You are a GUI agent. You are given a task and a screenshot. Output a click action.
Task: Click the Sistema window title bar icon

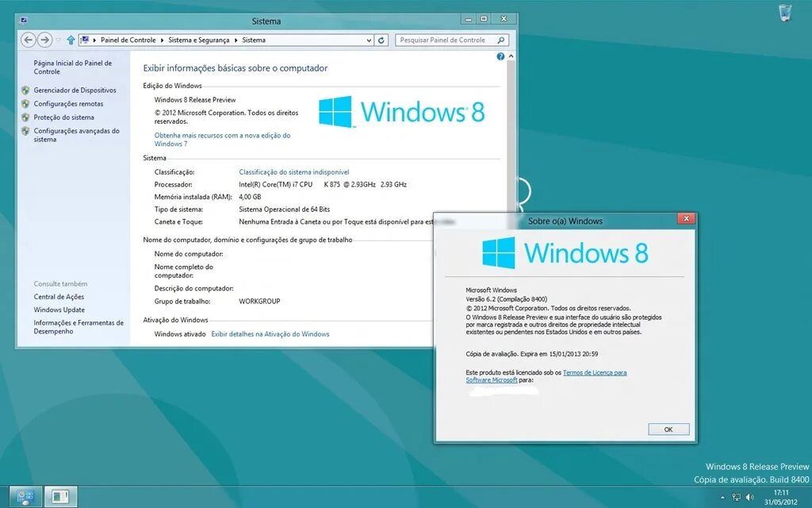tap(24, 21)
